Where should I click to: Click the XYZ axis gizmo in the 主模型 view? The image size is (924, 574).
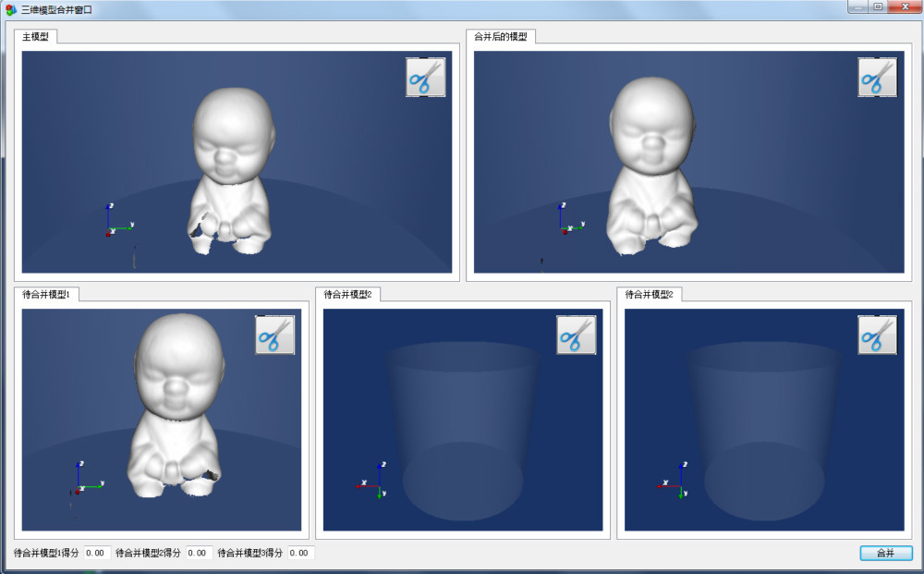coord(119,221)
